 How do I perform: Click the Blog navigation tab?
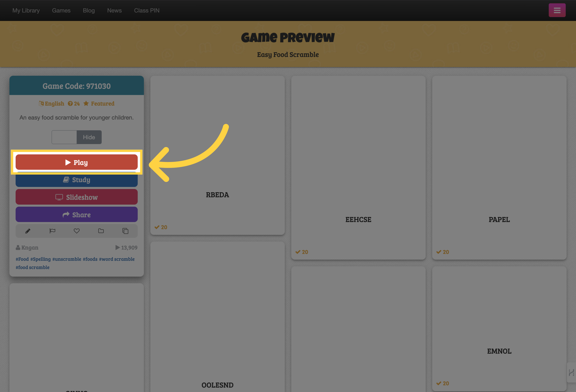88,10
